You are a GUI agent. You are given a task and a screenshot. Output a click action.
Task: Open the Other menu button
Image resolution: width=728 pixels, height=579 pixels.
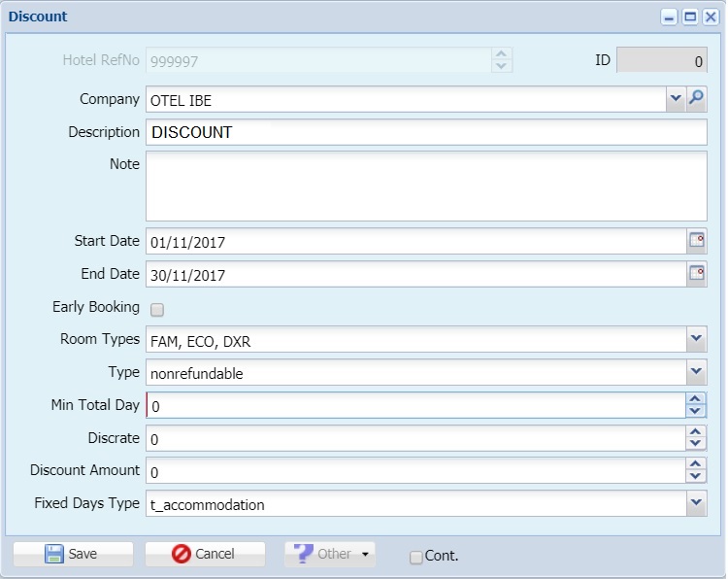click(x=330, y=554)
